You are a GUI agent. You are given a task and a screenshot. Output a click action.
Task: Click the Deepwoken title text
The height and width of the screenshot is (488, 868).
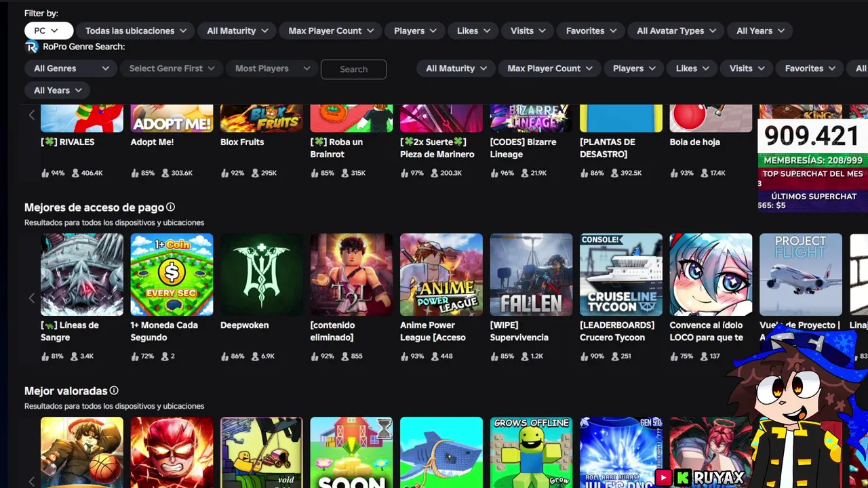click(244, 325)
